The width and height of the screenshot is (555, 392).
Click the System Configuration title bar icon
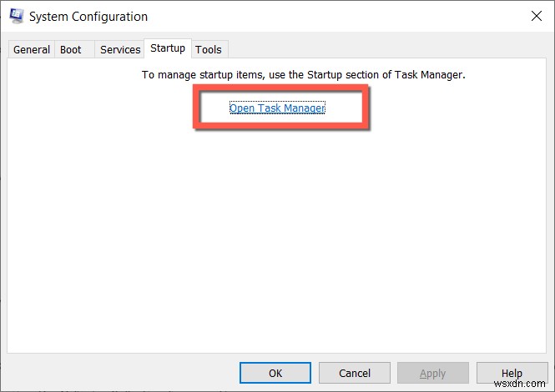tap(17, 16)
